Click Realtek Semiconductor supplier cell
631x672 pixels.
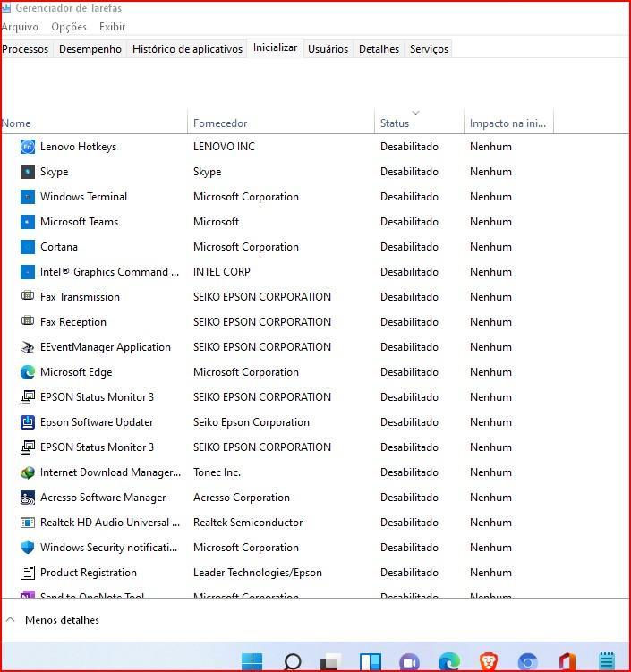[x=248, y=523]
